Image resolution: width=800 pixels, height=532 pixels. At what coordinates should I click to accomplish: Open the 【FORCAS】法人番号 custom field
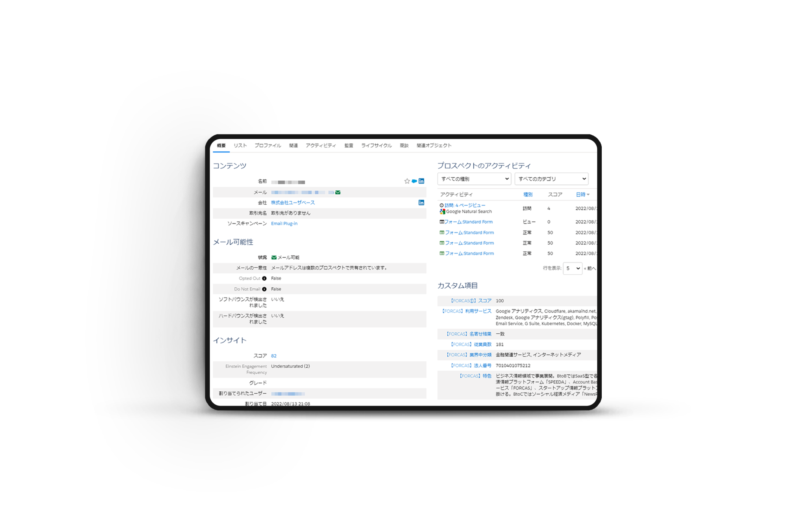[470, 366]
